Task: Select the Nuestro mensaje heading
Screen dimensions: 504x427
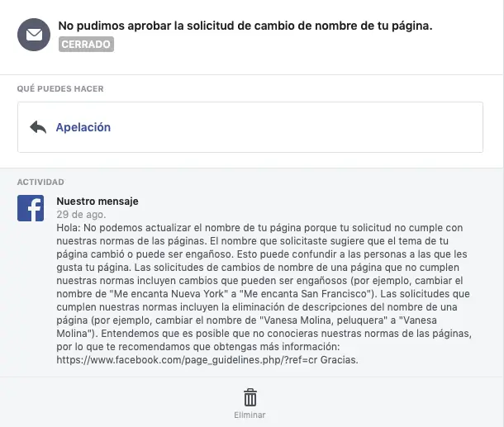Action: click(x=97, y=202)
